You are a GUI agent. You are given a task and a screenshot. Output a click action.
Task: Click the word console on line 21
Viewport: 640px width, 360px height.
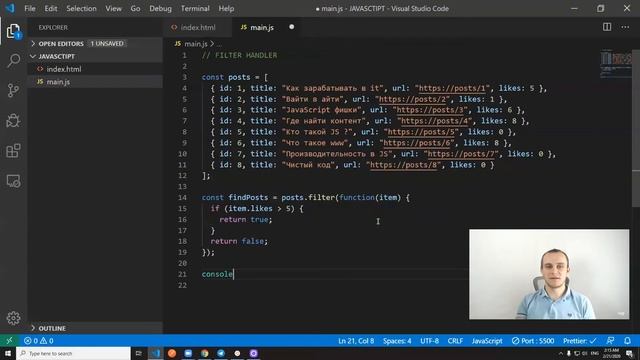[217, 274]
